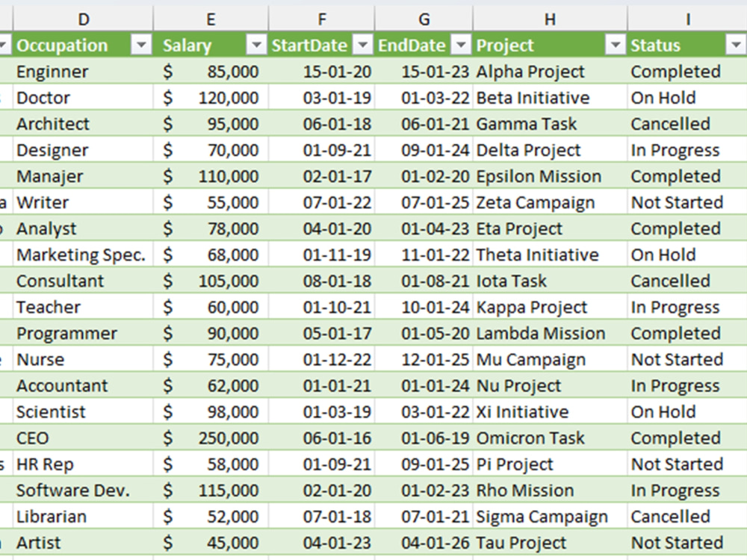Image resolution: width=747 pixels, height=560 pixels.
Task: Select the Software Dev. cell
Action: (84, 491)
